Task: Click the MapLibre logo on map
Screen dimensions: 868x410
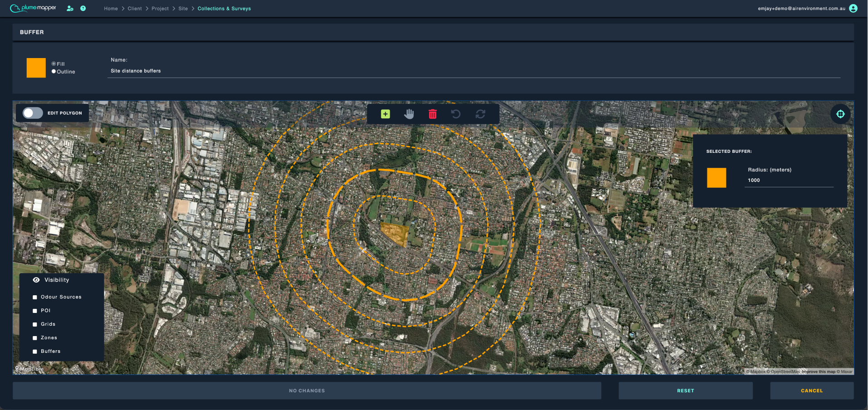Action: click(29, 369)
